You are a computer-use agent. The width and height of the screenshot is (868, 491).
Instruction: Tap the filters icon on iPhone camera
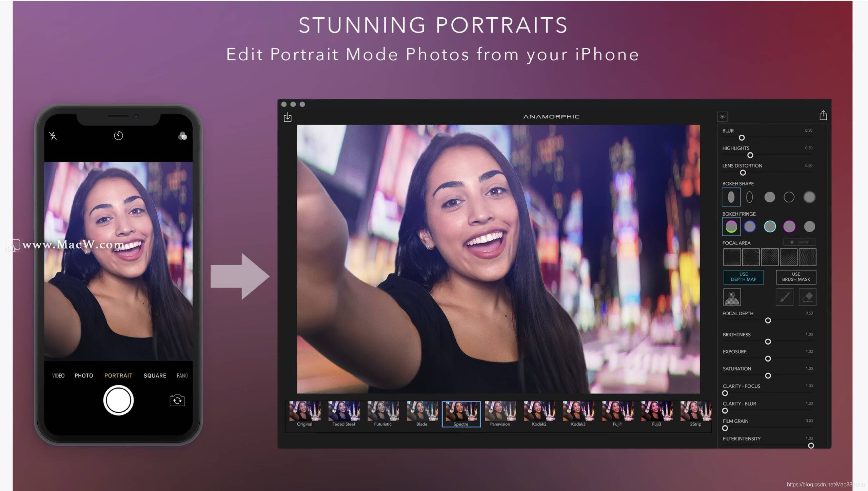182,136
